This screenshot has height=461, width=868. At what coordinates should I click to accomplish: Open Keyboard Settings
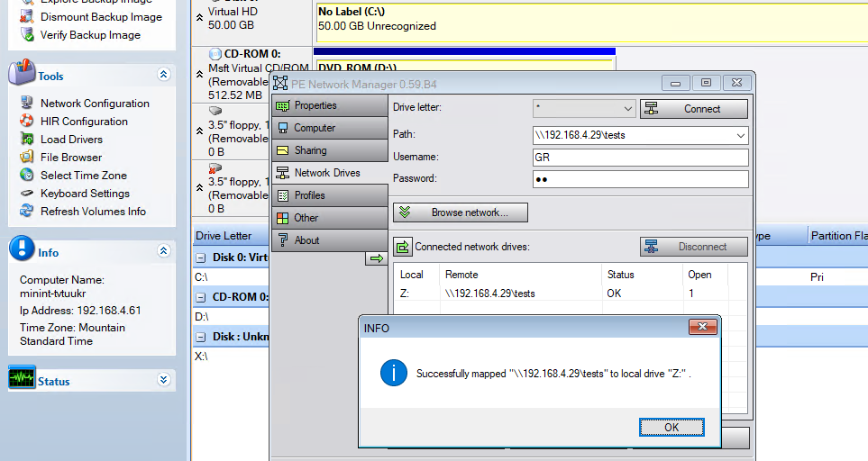(x=85, y=194)
